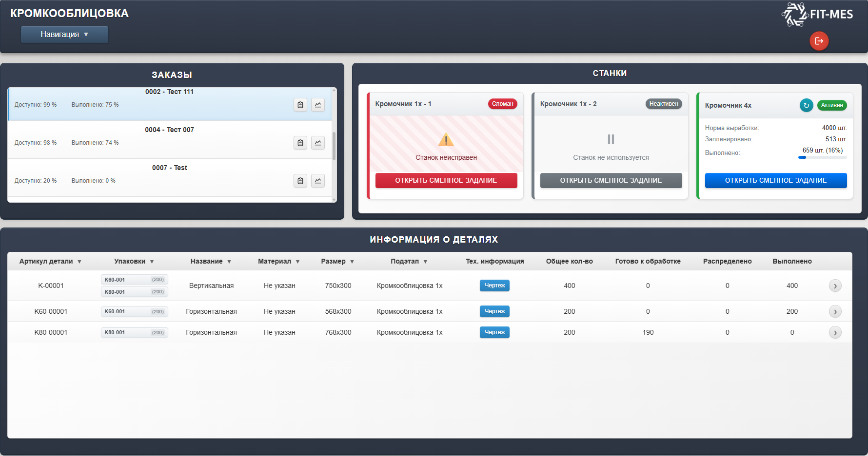Open chart icon for order 0002 - Тест 111
The height and width of the screenshot is (456, 868).
[x=318, y=105]
